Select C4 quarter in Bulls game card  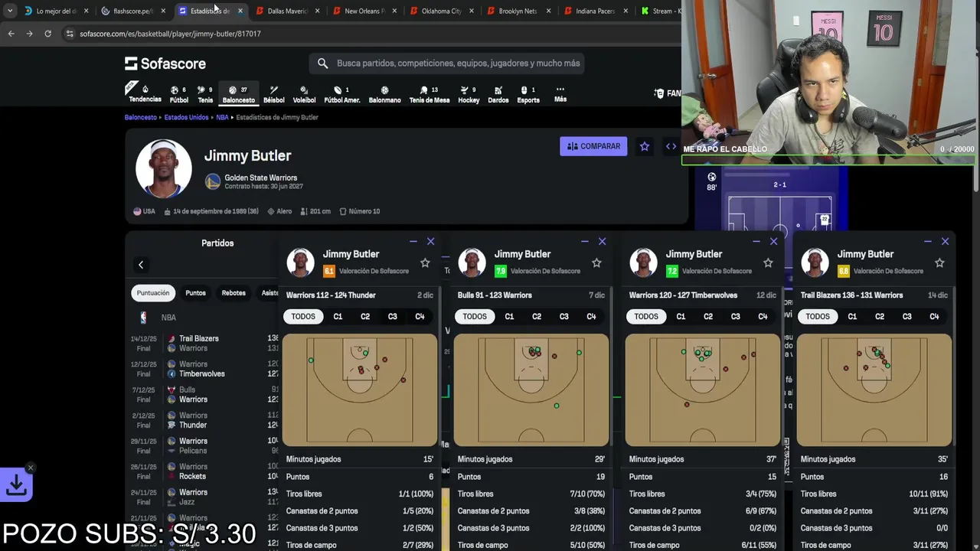(591, 316)
